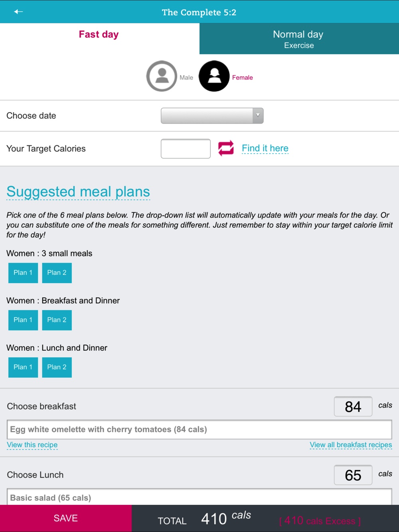Click the pink swap arrows icon

(x=226, y=148)
